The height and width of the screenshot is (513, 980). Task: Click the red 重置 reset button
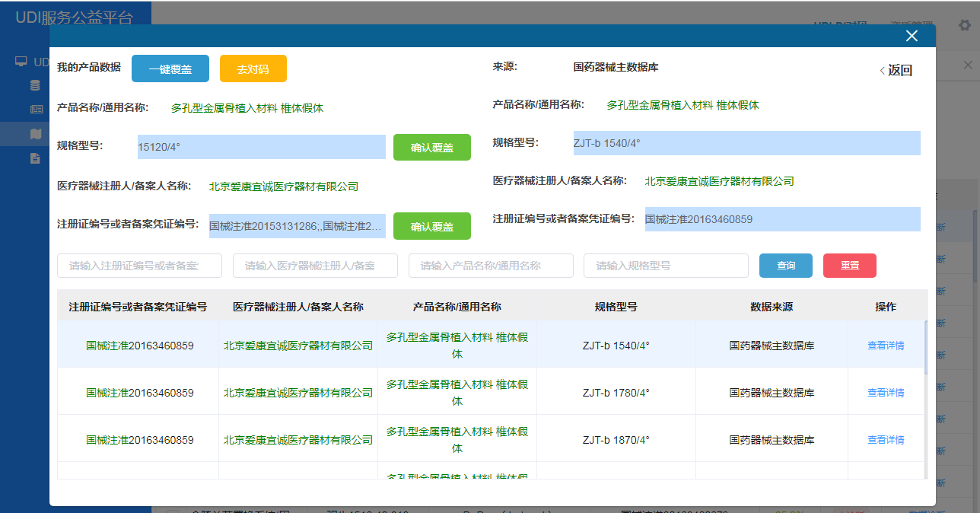point(849,266)
